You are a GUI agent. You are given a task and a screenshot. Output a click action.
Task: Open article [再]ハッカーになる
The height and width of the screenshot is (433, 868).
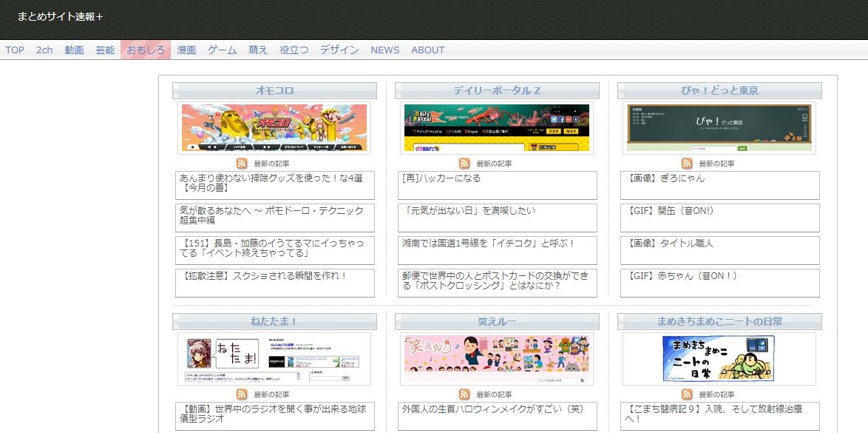pyautogui.click(x=498, y=185)
